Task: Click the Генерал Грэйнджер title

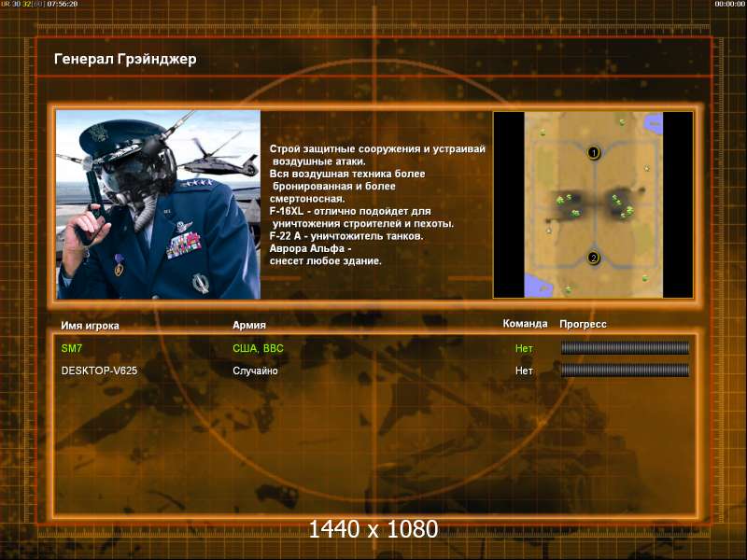Action: [x=125, y=59]
